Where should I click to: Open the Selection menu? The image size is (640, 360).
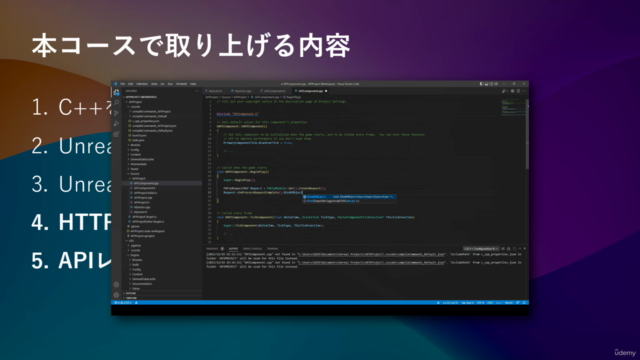click(142, 84)
